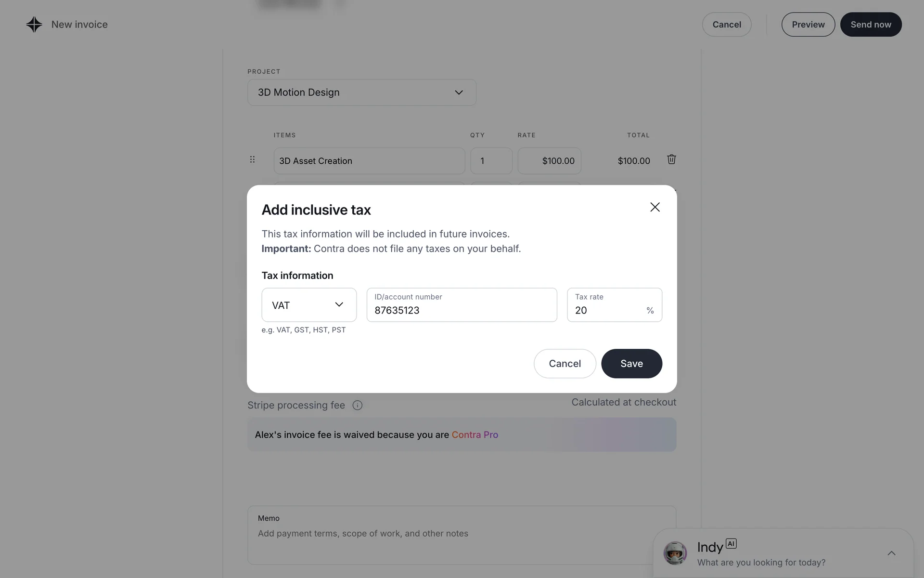This screenshot has height=578, width=924.
Task: Open the Contra Pro link
Action: pos(475,435)
